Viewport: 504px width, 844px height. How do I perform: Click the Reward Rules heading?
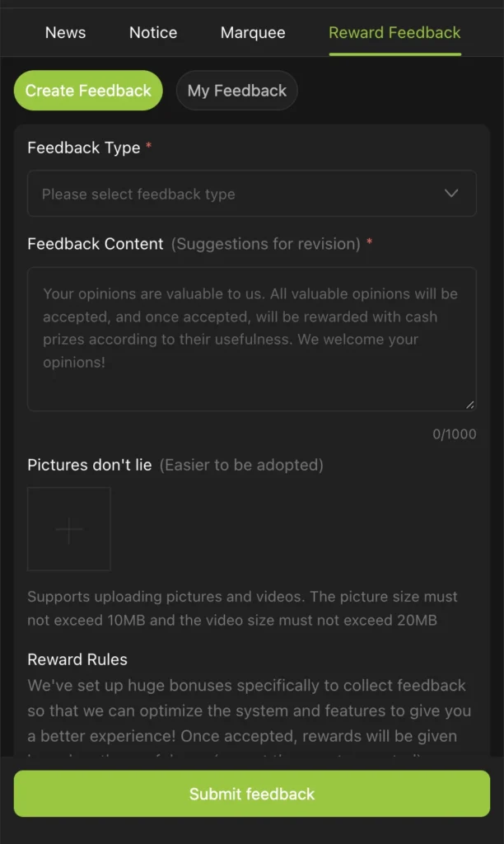pyautogui.click(x=77, y=659)
